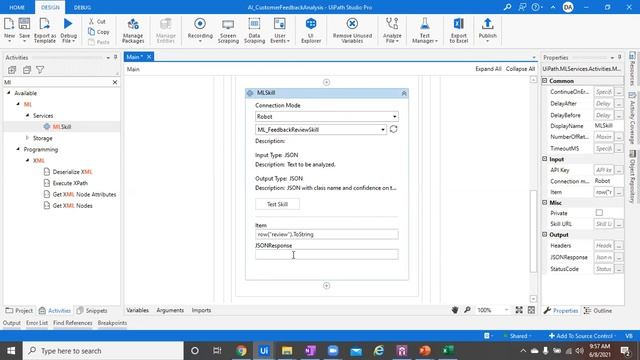This screenshot has width=640, height=360.
Task: Open the Output panel
Action: coord(11,323)
